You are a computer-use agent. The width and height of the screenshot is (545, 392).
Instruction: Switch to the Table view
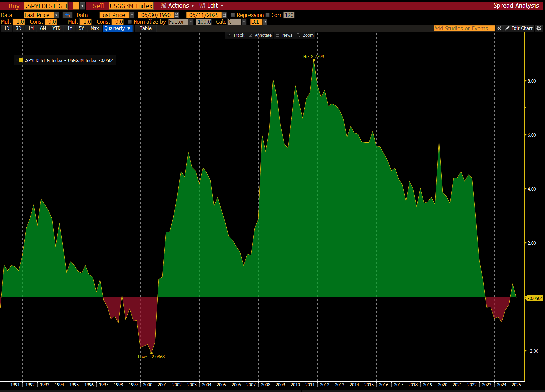[x=146, y=28]
